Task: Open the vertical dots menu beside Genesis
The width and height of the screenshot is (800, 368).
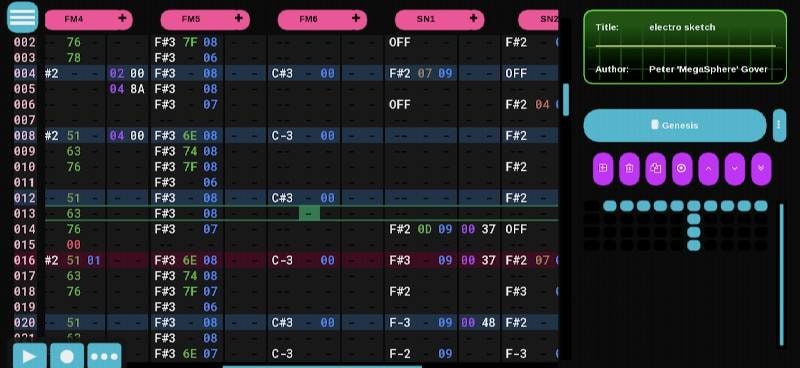Action: (x=779, y=125)
